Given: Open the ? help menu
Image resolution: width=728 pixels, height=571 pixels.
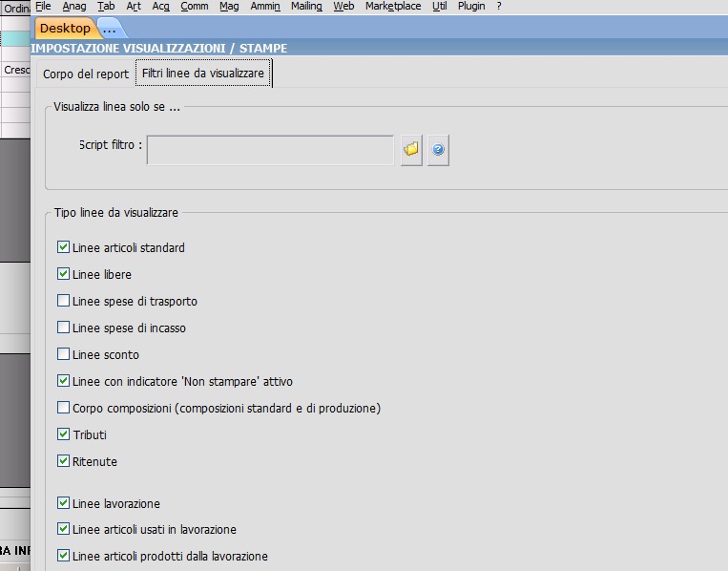Looking at the screenshot, I should tap(499, 6).
